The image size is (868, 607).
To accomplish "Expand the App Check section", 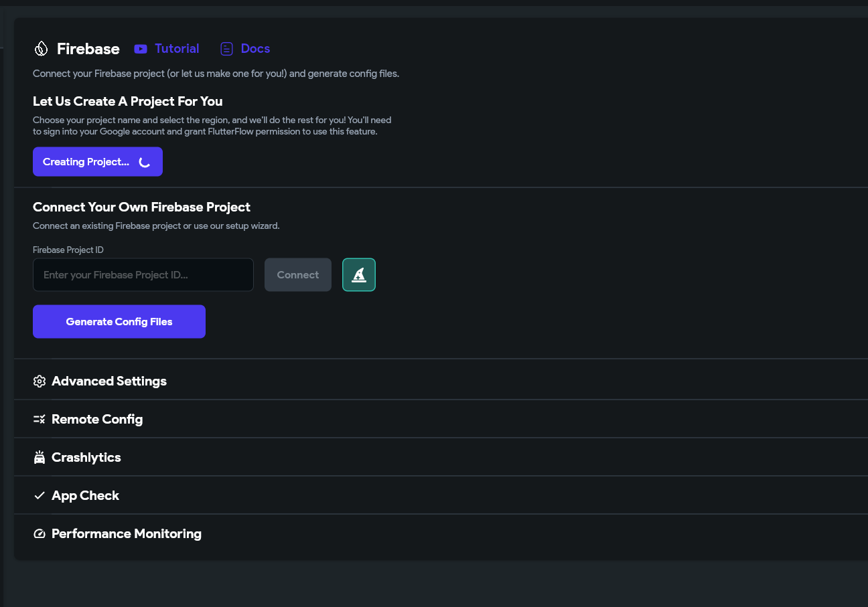I will tap(441, 496).
